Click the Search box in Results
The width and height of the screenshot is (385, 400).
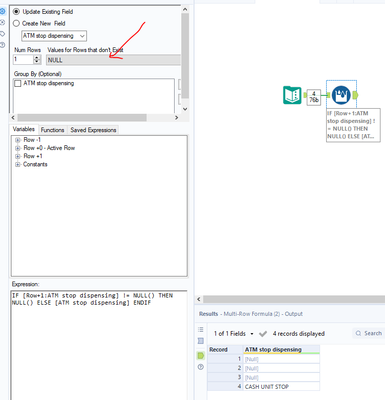pyautogui.click(x=369, y=333)
